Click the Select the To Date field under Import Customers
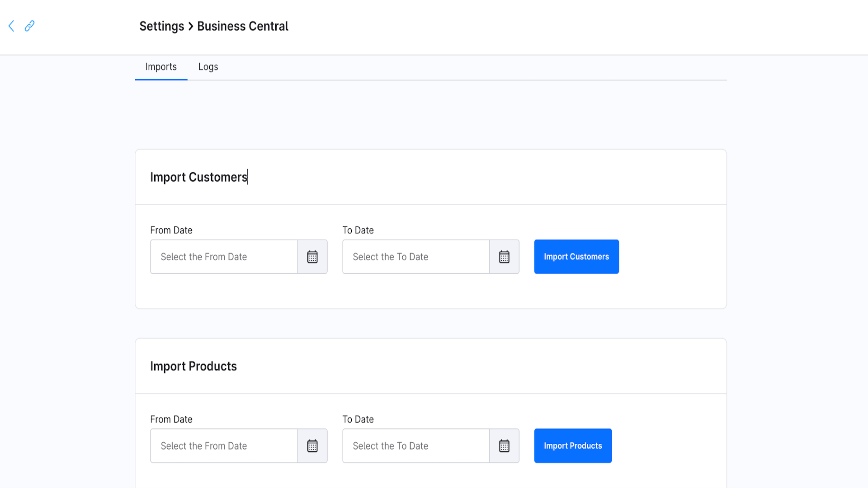868x488 pixels. (415, 257)
